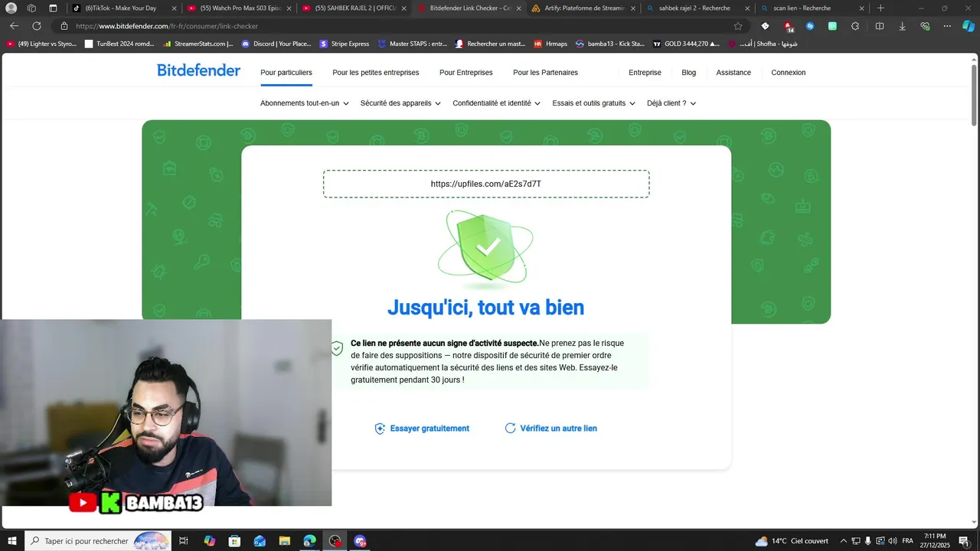
Task: Switch to SAHBEK RAJEL 2 OFFICIAL tab
Action: tap(354, 8)
